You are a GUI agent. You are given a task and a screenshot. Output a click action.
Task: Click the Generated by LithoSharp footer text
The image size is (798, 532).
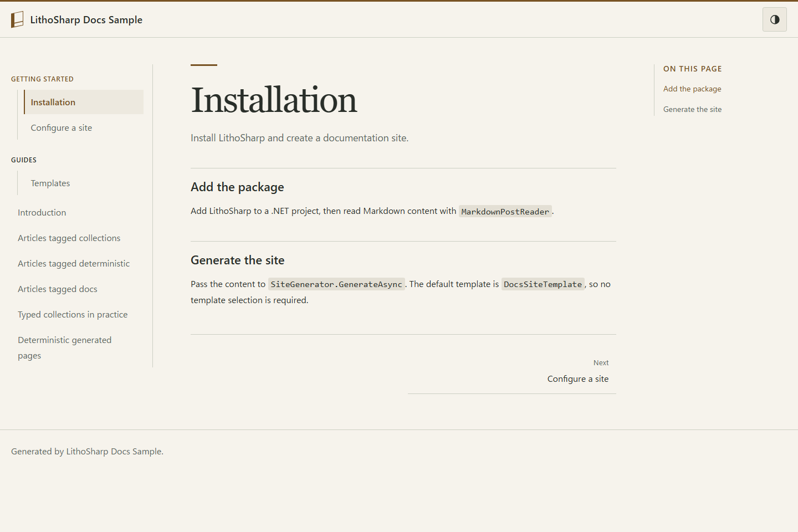point(88,452)
